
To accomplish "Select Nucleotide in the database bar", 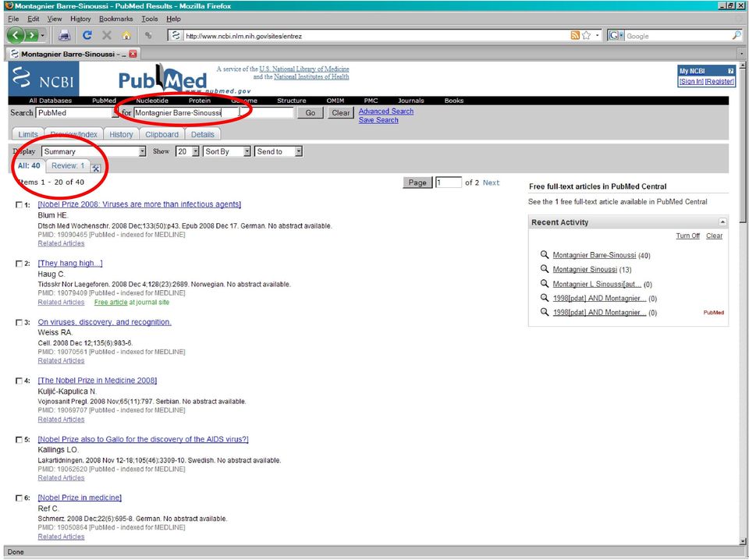I will (x=152, y=101).
